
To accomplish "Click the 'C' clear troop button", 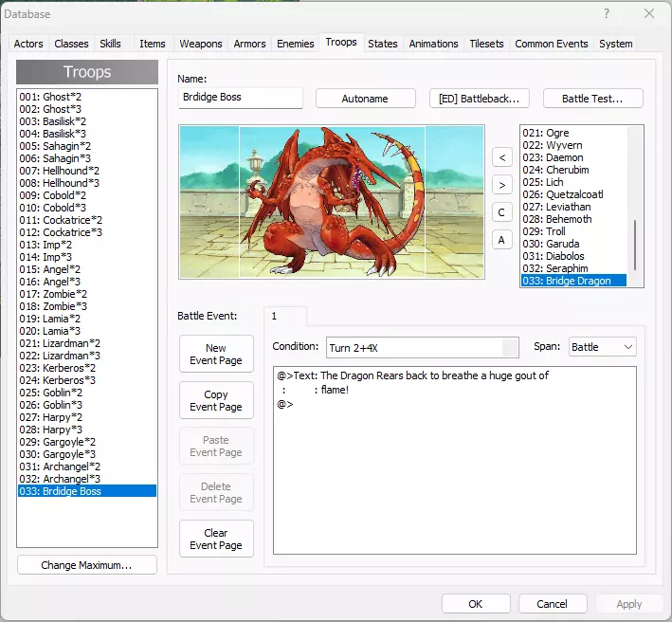I will point(502,212).
